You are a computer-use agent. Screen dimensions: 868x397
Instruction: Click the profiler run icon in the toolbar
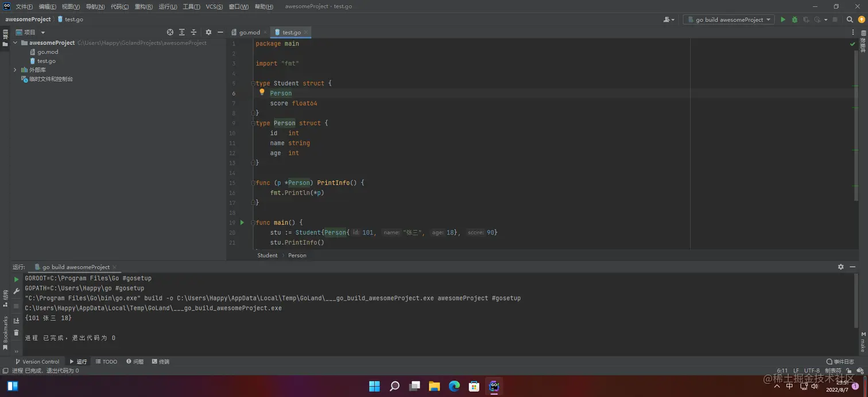(x=817, y=20)
